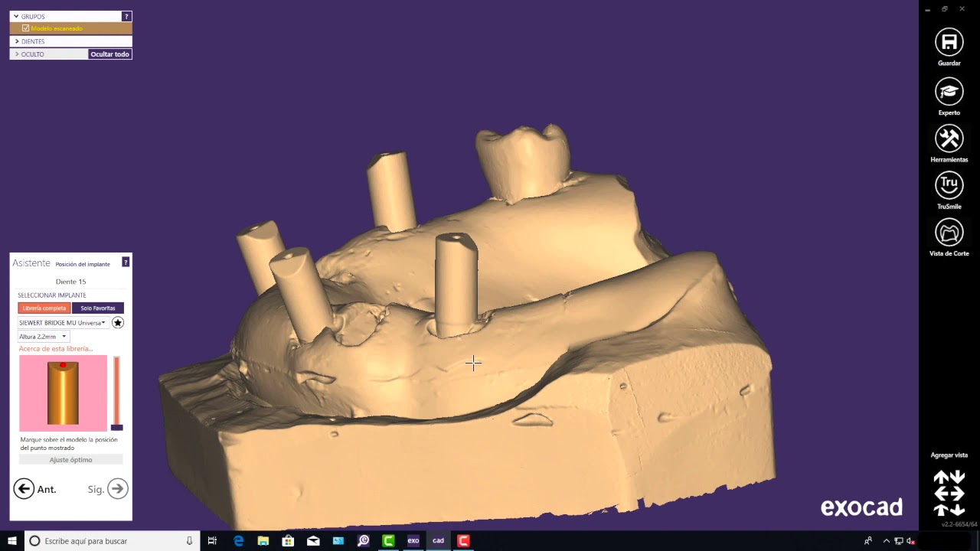Open the Windows Start menu

[12, 541]
